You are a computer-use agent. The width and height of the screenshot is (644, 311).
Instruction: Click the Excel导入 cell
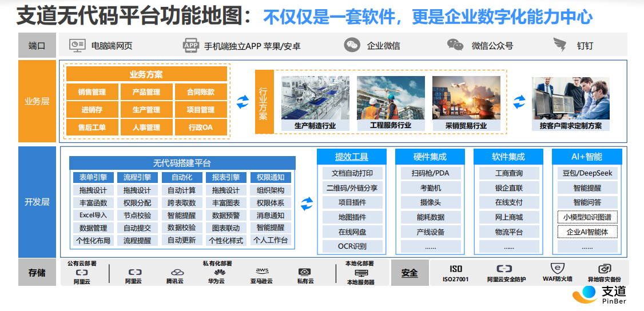point(93,215)
